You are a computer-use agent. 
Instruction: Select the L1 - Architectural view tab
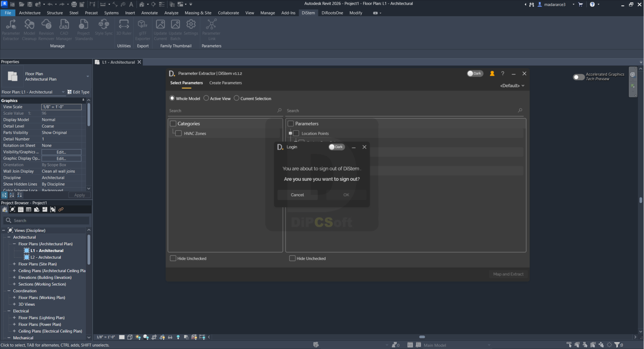pos(118,62)
